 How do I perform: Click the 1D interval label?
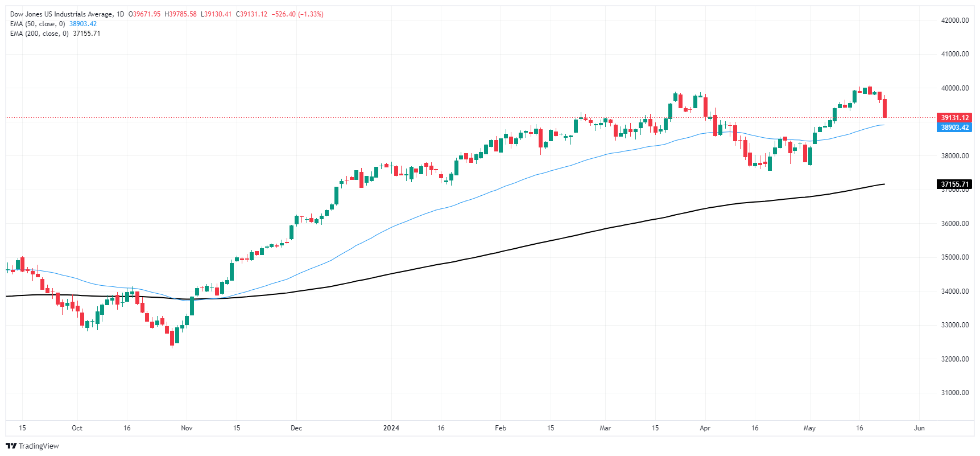[120, 14]
